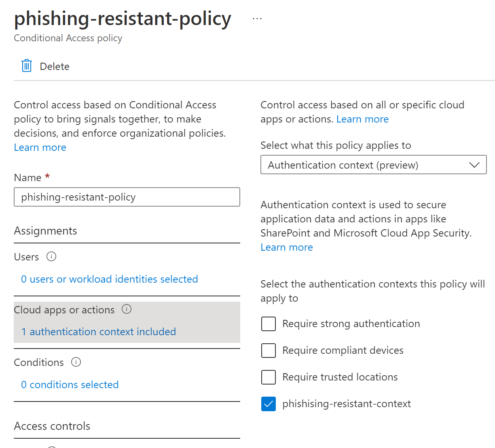The width and height of the screenshot is (495, 448).
Task: Click the policy Name input field
Action: pyautogui.click(x=127, y=197)
